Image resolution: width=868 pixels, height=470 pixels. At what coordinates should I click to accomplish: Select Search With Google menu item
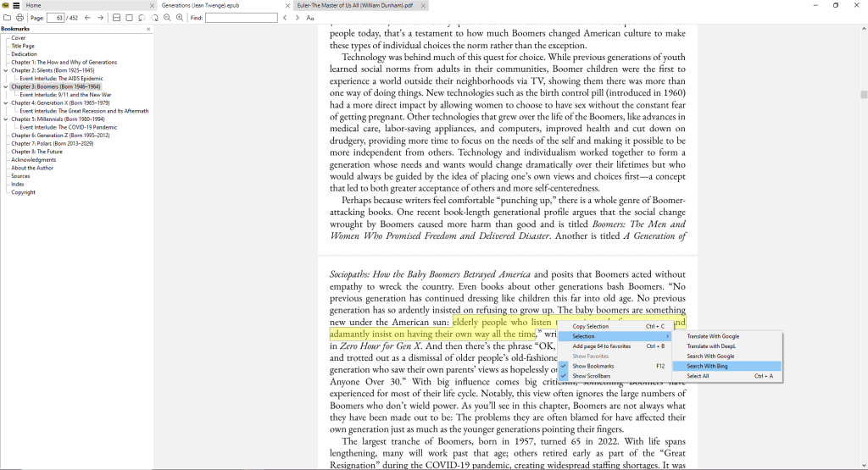pyautogui.click(x=710, y=357)
